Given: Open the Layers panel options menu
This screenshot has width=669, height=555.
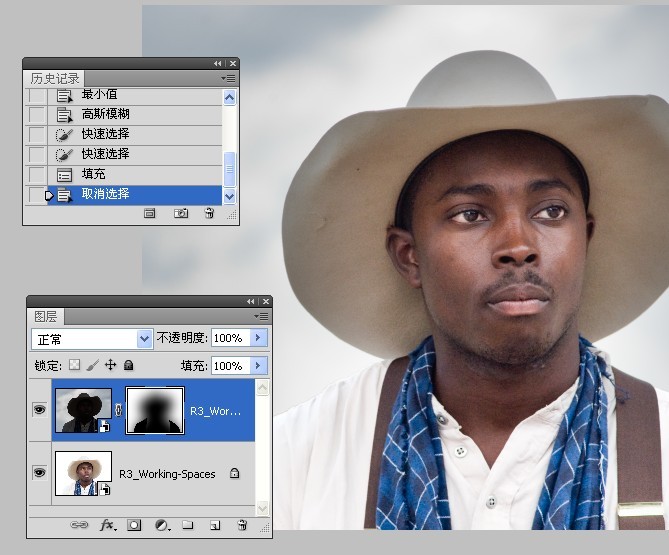Looking at the screenshot, I should [x=262, y=317].
